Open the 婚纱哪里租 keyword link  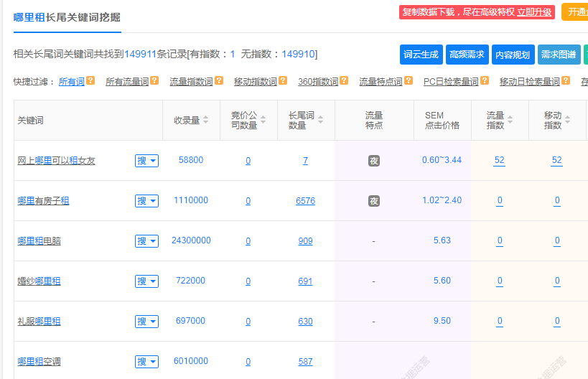(x=39, y=281)
